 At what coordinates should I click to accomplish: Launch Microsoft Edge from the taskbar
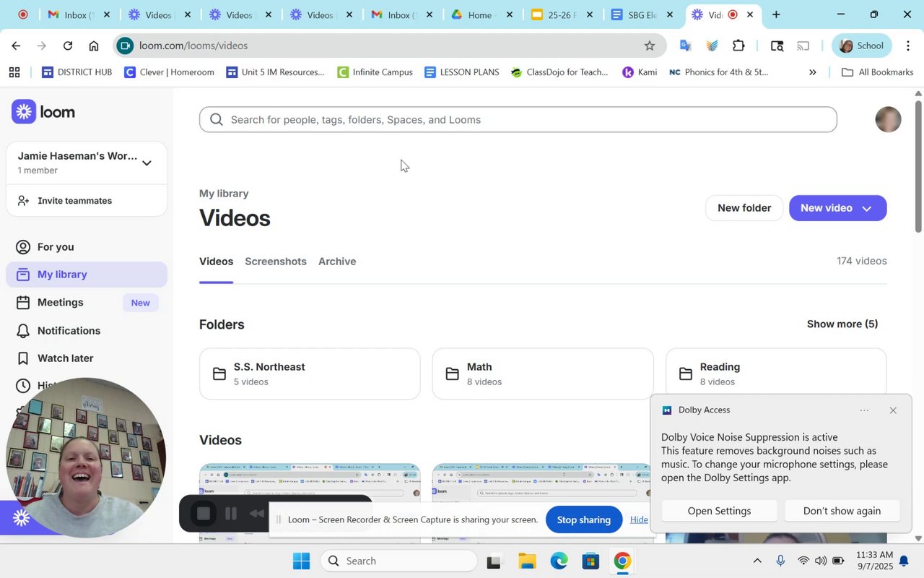point(559,561)
